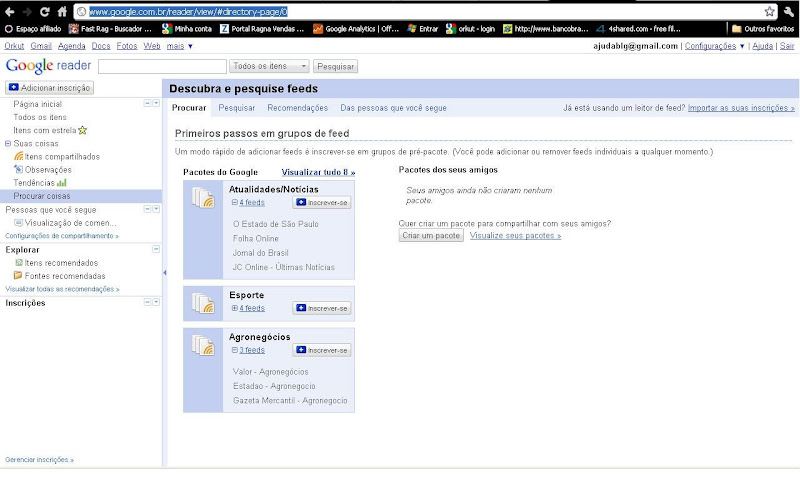
Task: Subscribe to the Atualidades/Notícias bundle
Action: tap(322, 202)
